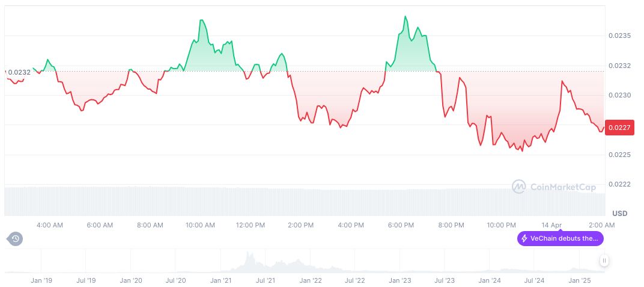Select Jan '25 on the overview timeline

579,280
